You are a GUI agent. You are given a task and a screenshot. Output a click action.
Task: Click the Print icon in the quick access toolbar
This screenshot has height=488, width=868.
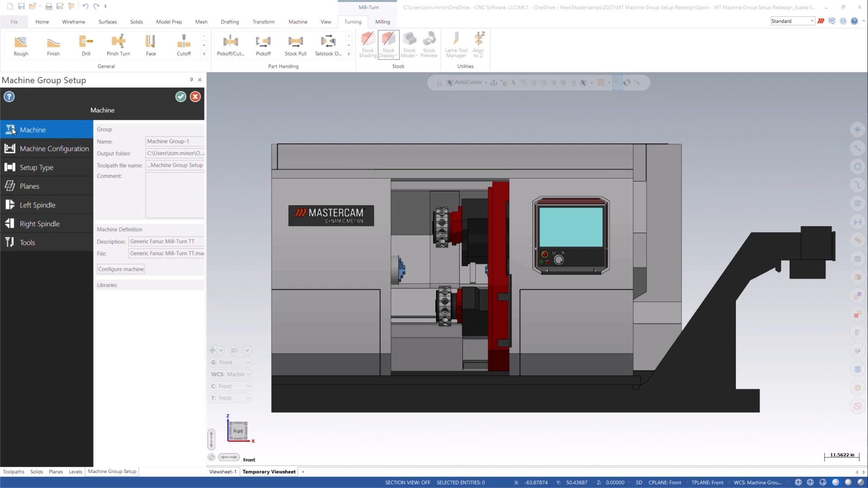click(x=48, y=7)
